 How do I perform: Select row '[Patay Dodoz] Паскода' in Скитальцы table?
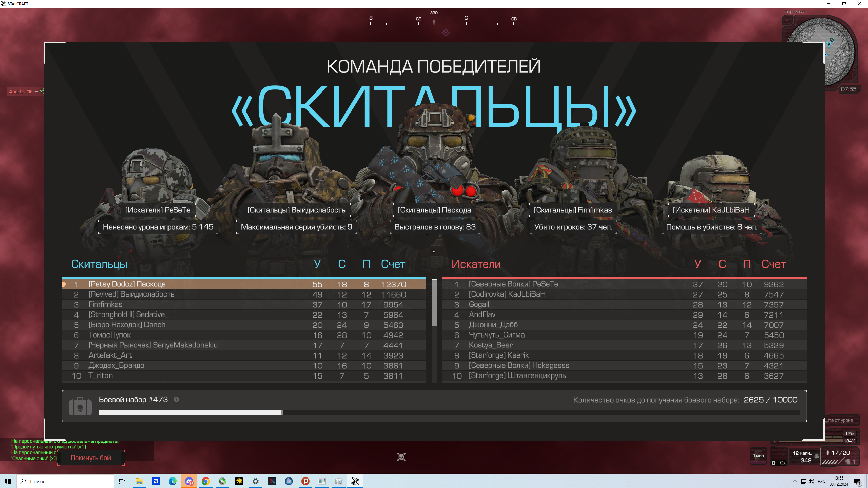tap(244, 284)
